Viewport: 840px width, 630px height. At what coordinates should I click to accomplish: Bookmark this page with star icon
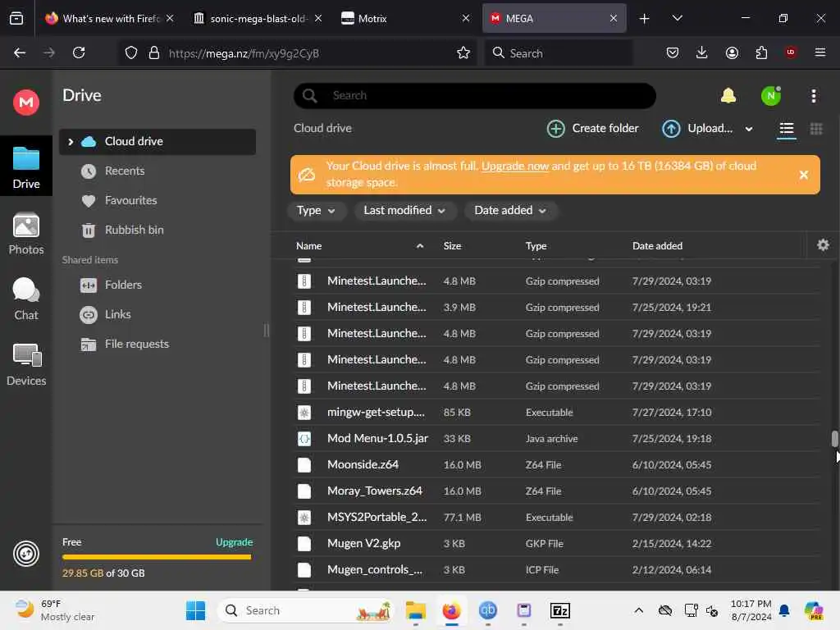pyautogui.click(x=463, y=53)
